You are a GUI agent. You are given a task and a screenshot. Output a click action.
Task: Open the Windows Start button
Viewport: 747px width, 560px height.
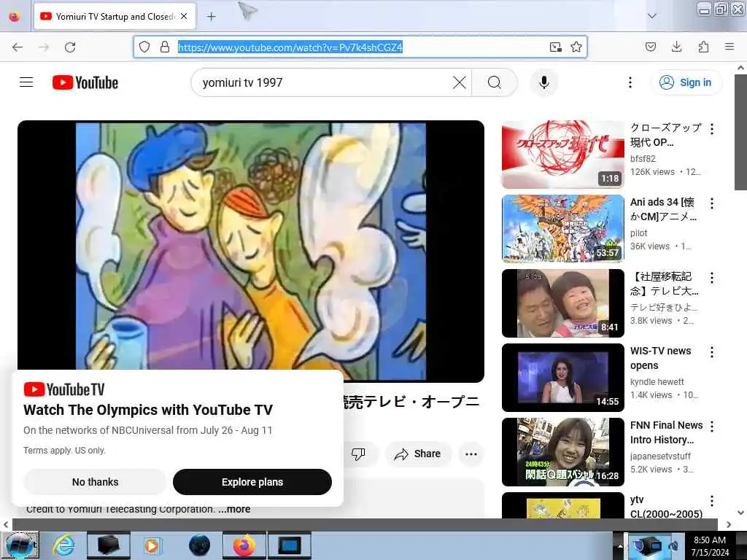click(20, 545)
